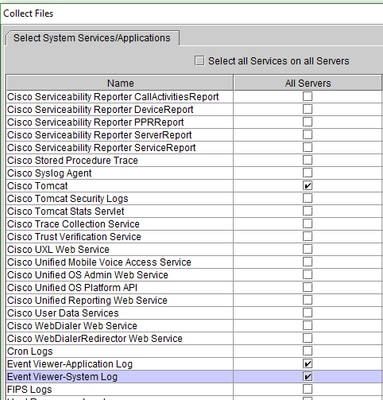This screenshot has width=383, height=400.
Task: Select the 'Cisco Serviceability Reporter PPRReport' row text
Action: click(x=95, y=122)
